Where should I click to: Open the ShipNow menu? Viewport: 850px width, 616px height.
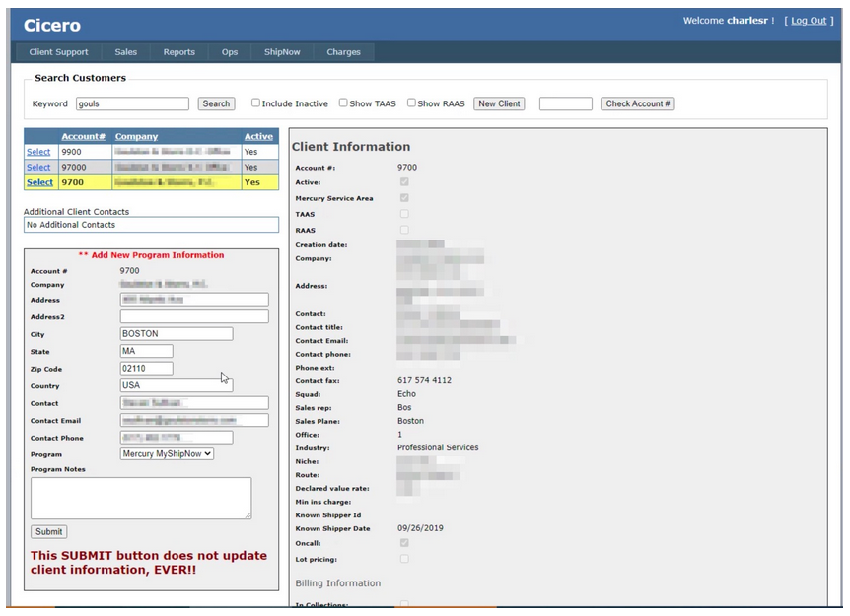coord(282,52)
